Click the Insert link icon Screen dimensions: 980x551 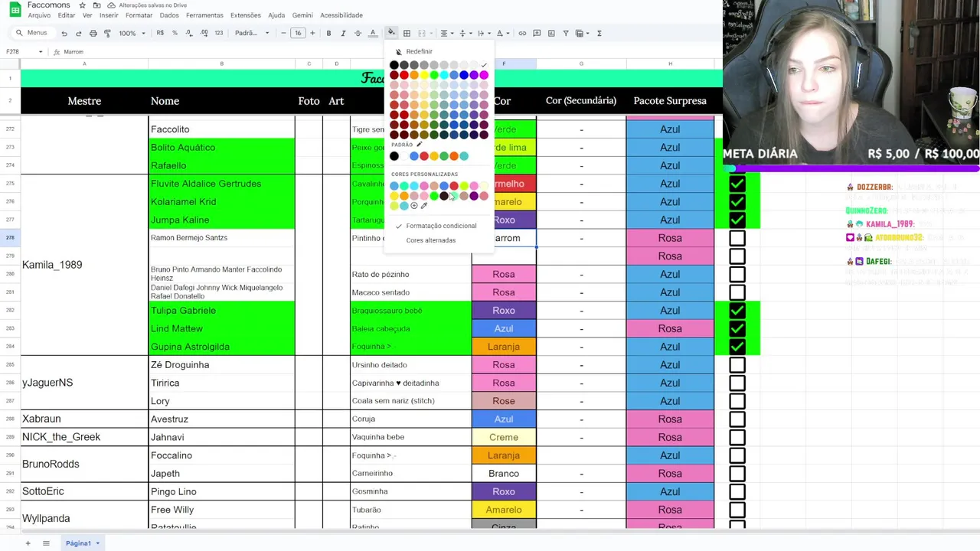click(x=522, y=33)
